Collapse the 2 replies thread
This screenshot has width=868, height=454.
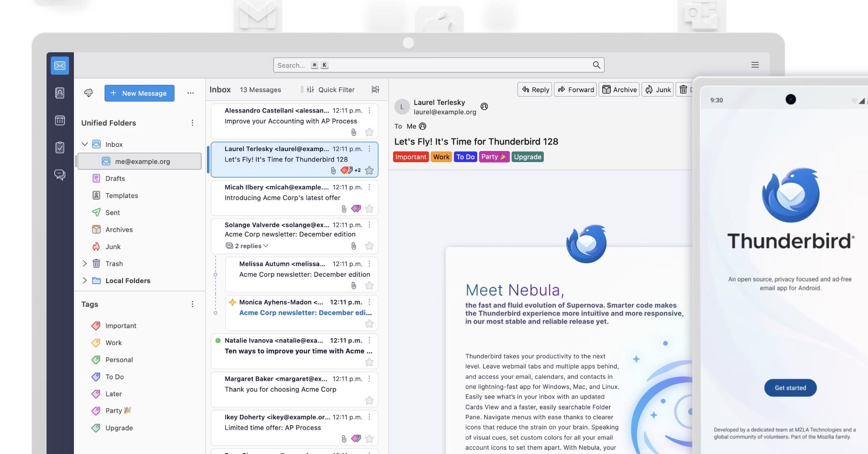tap(251, 246)
